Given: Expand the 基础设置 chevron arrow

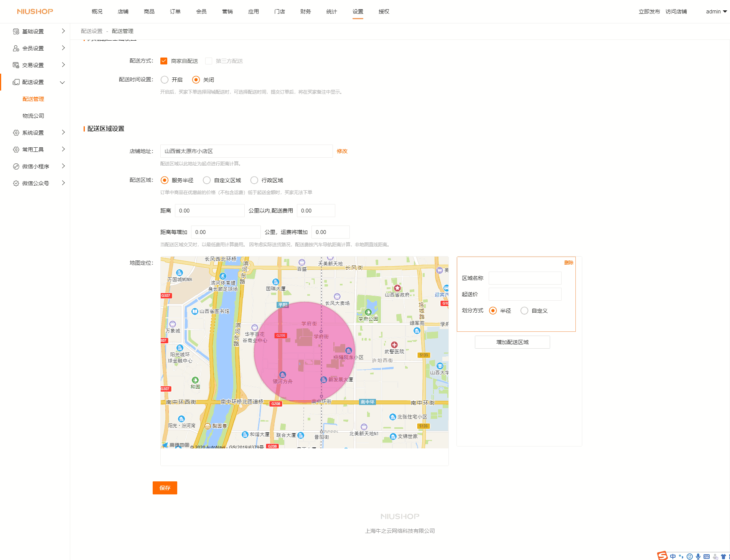Looking at the screenshot, I should (x=63, y=31).
